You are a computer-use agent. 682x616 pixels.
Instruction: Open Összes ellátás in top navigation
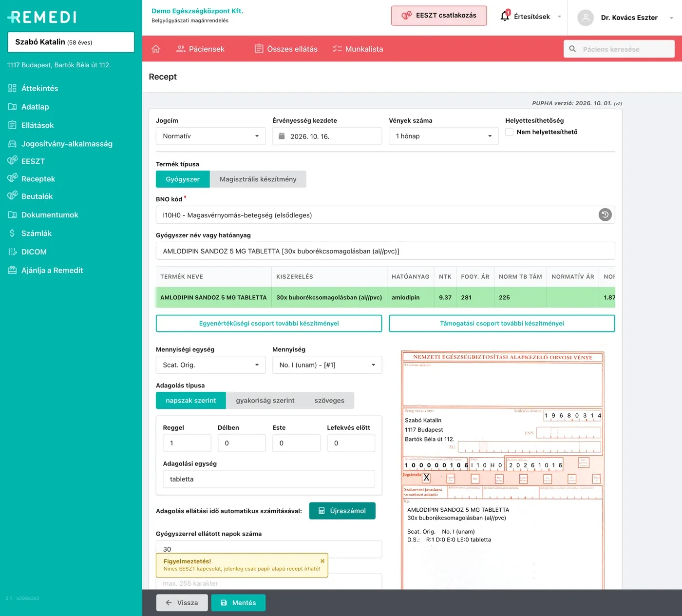coord(286,49)
